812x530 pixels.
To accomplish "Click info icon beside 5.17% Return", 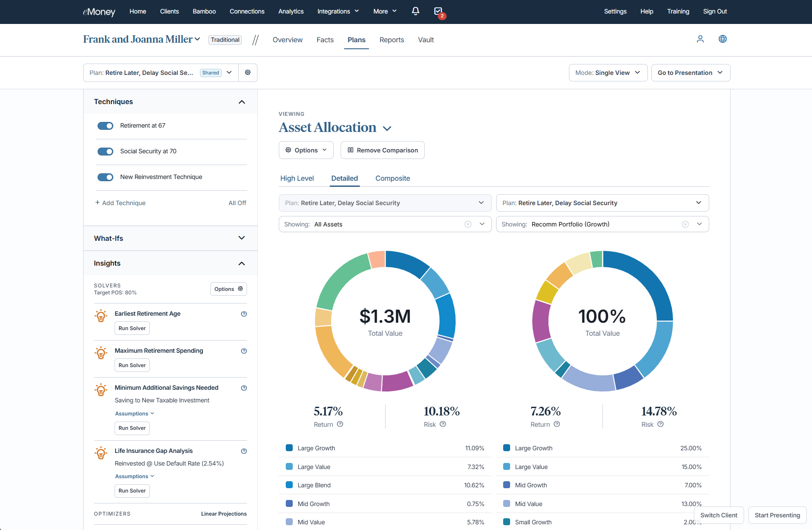I will click(340, 424).
